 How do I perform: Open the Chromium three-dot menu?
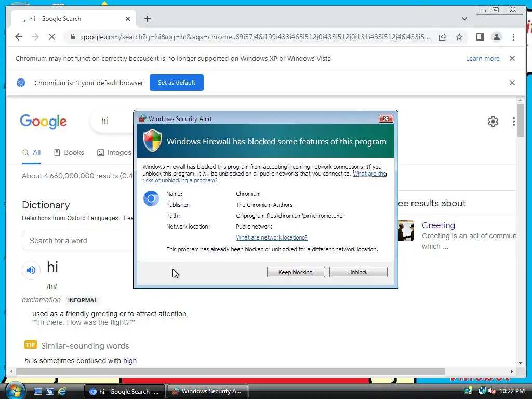(x=513, y=37)
